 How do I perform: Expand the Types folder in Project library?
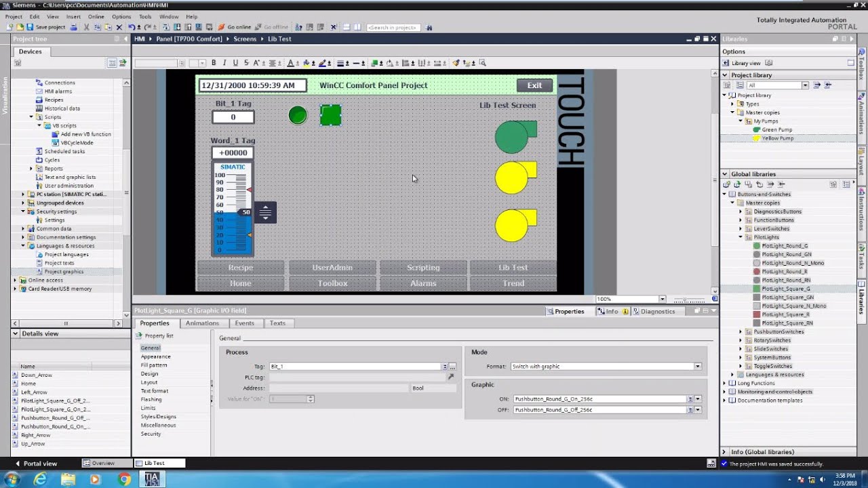(x=732, y=104)
